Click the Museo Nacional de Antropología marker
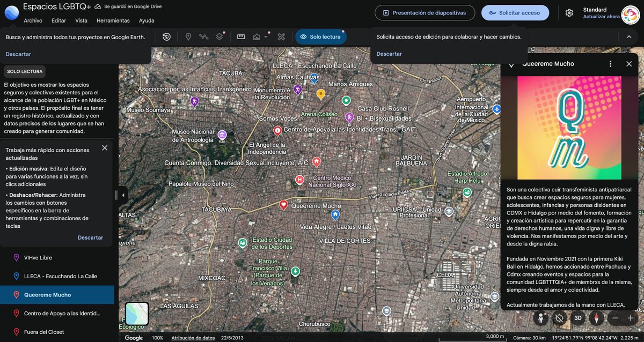This screenshot has width=644, height=342. 222,135
